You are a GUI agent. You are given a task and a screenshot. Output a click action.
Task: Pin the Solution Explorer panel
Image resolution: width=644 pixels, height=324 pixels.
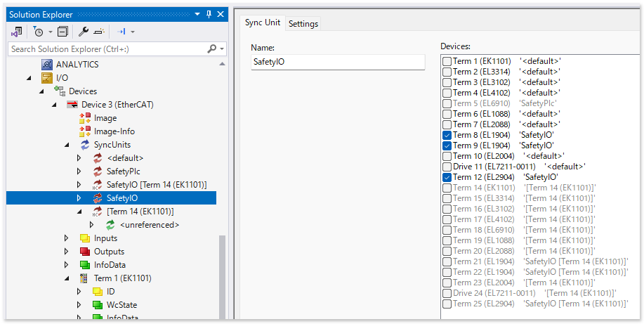pyautogui.click(x=209, y=14)
